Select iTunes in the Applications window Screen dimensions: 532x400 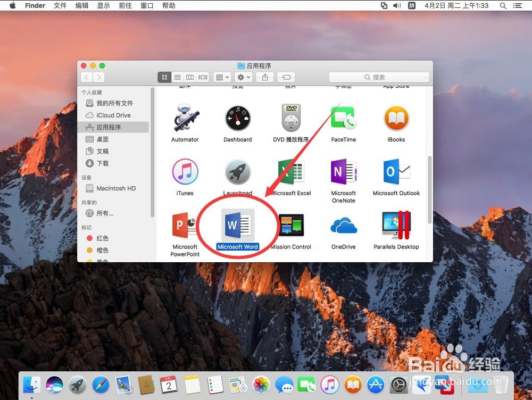(x=185, y=171)
